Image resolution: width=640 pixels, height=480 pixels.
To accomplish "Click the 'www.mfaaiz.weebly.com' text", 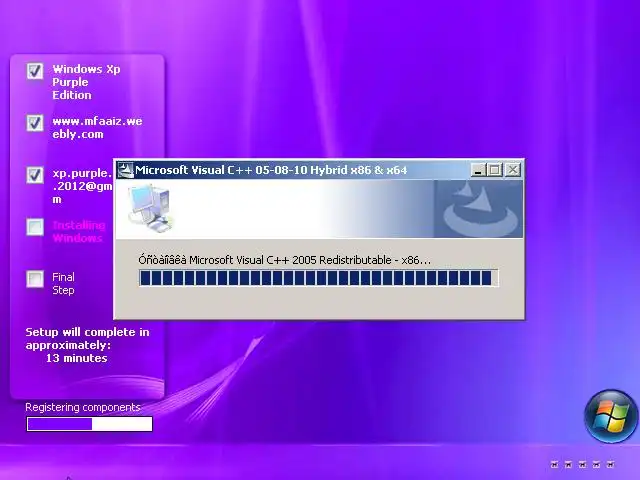I will (97, 128).
